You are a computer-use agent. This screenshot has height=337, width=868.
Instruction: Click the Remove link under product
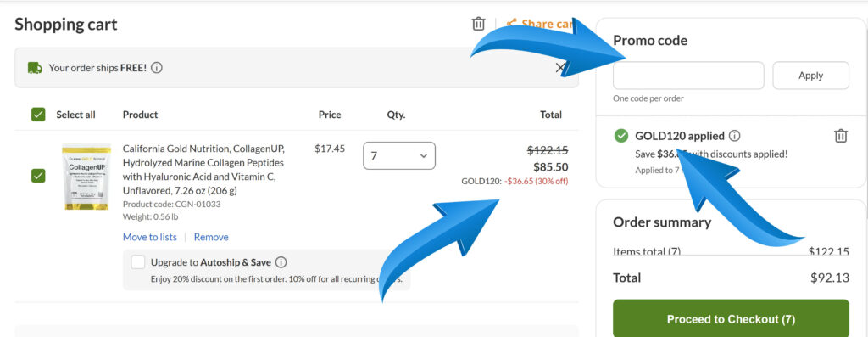211,237
